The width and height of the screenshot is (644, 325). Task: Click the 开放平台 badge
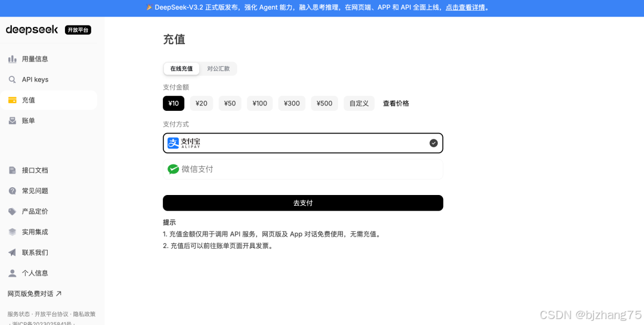(x=78, y=30)
